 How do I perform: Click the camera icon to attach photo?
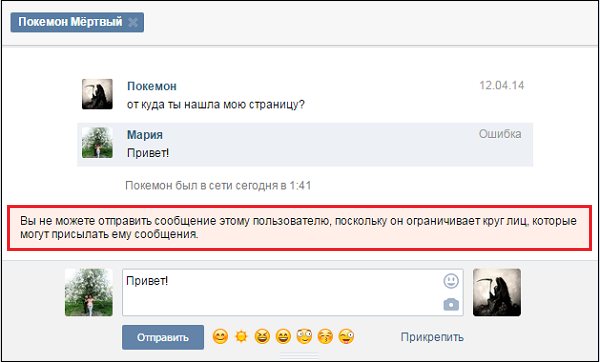point(451,305)
